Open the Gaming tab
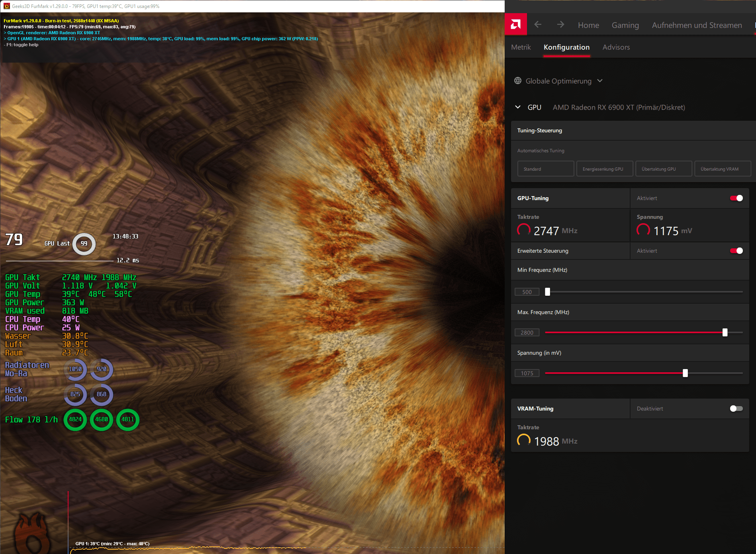Viewport: 756px width, 554px height. click(x=625, y=25)
